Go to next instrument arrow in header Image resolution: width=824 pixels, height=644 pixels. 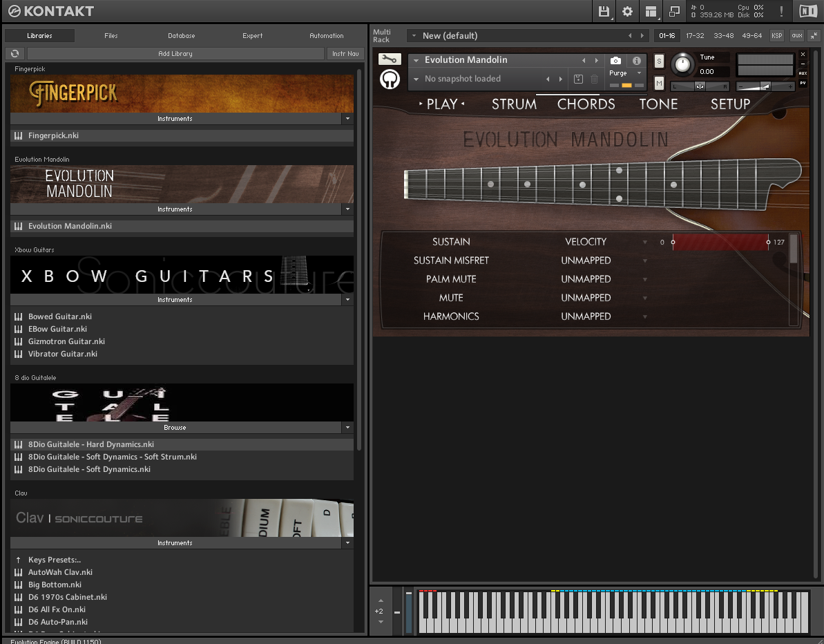(597, 60)
